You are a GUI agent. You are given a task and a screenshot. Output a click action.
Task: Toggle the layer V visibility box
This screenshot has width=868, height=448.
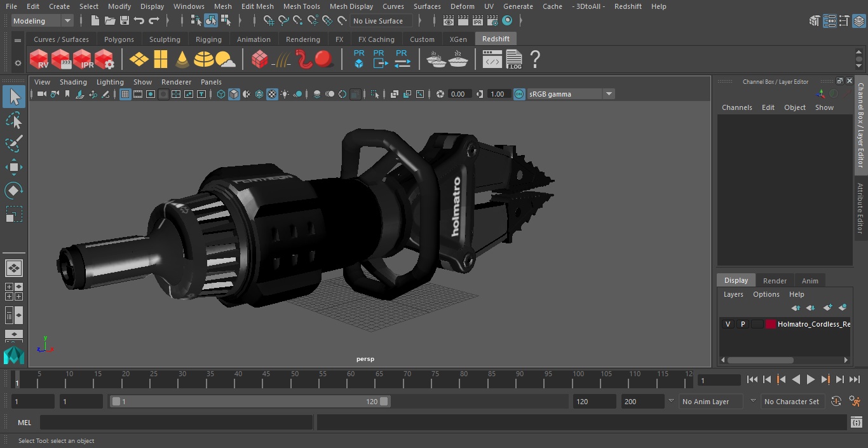pyautogui.click(x=728, y=324)
